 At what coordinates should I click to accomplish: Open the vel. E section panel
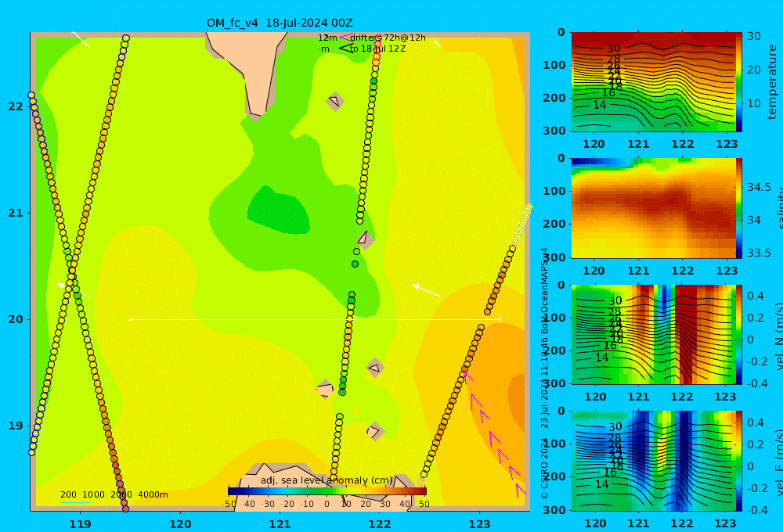(x=653, y=461)
